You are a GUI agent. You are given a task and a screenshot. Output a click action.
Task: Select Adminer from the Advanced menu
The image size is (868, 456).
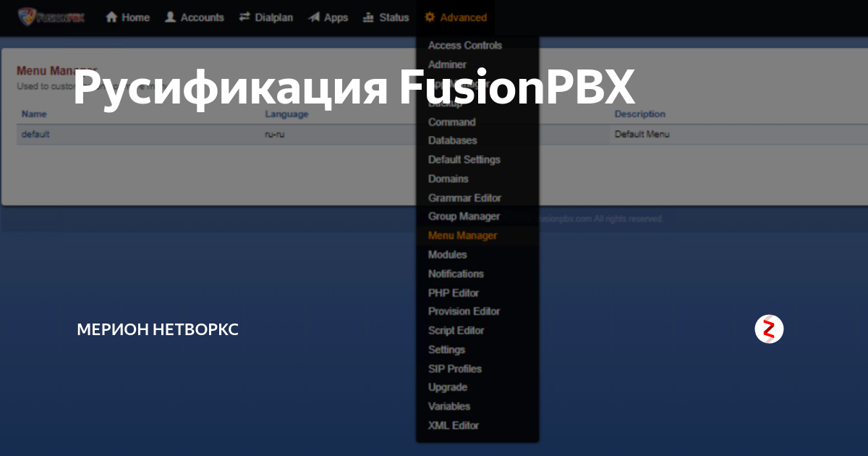click(x=447, y=65)
